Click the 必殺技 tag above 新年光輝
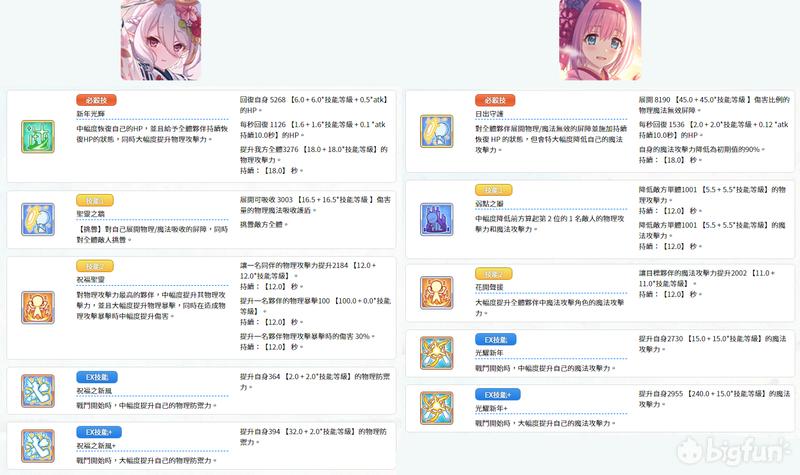 tap(96, 100)
